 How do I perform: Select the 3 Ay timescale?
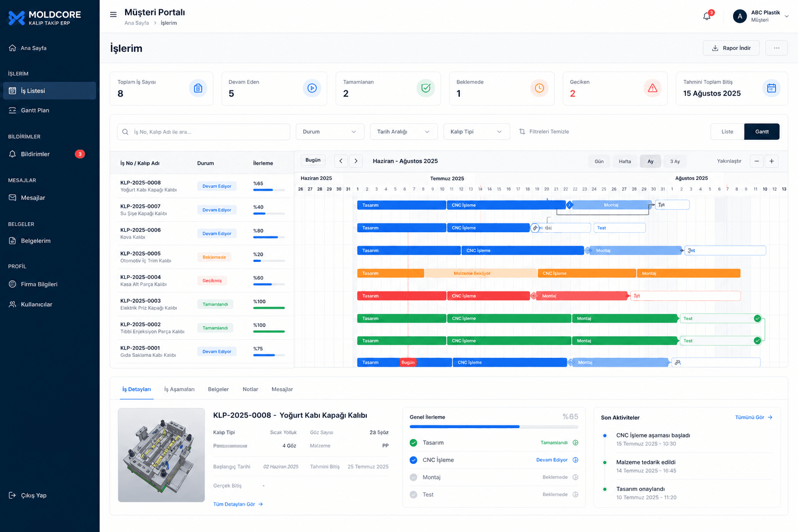(x=675, y=162)
